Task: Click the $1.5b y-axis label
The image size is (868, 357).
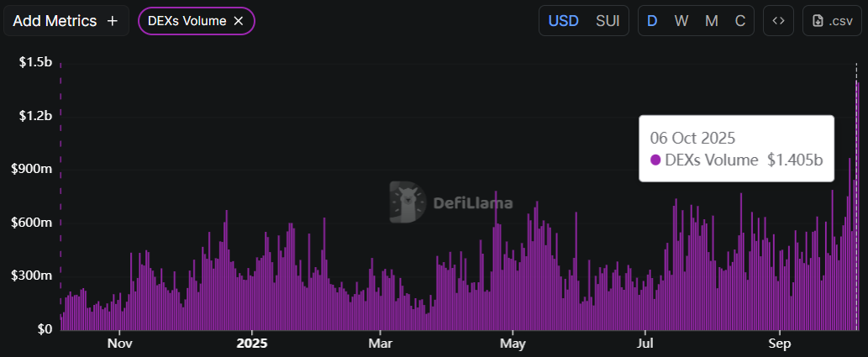Action: (35, 62)
